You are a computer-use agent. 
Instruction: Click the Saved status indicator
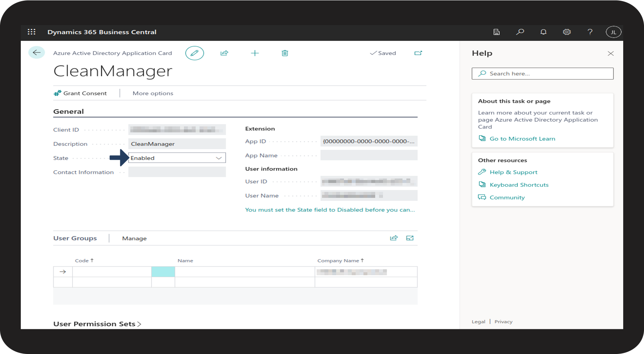coord(383,53)
